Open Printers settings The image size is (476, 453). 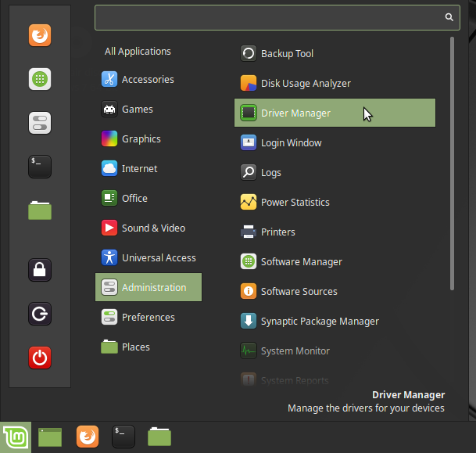[335, 232]
